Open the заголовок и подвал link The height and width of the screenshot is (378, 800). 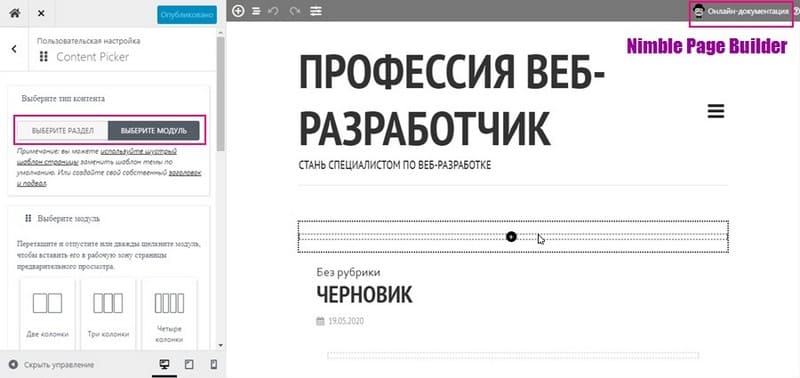coord(109,178)
